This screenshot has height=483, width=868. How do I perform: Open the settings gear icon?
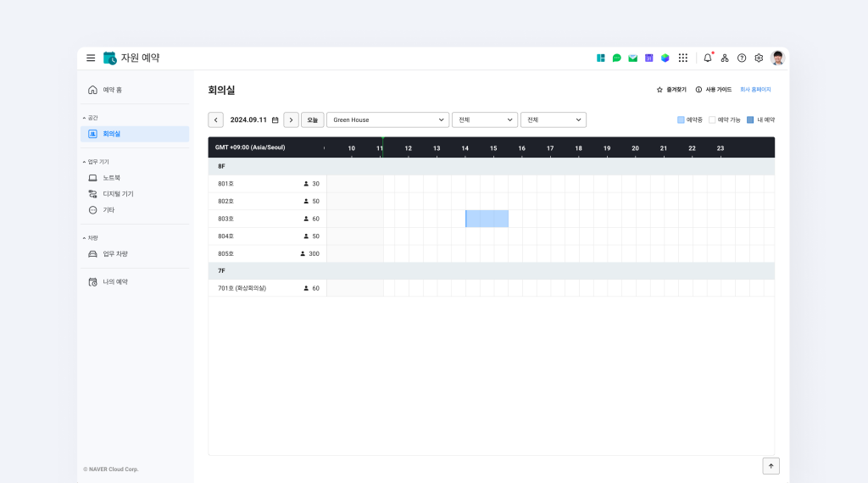pyautogui.click(x=759, y=58)
